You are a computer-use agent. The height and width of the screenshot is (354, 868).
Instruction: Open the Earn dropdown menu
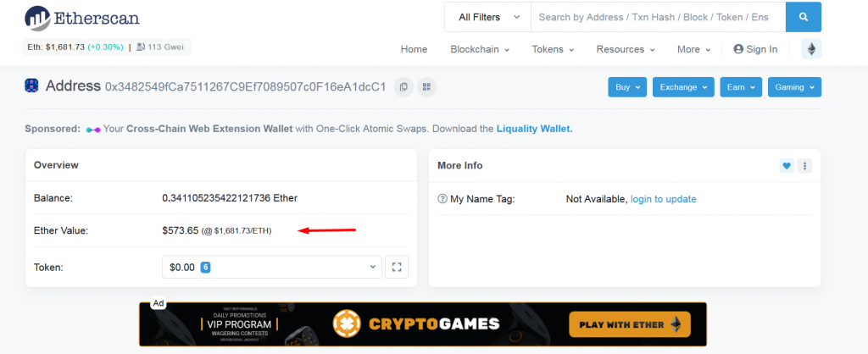(740, 87)
